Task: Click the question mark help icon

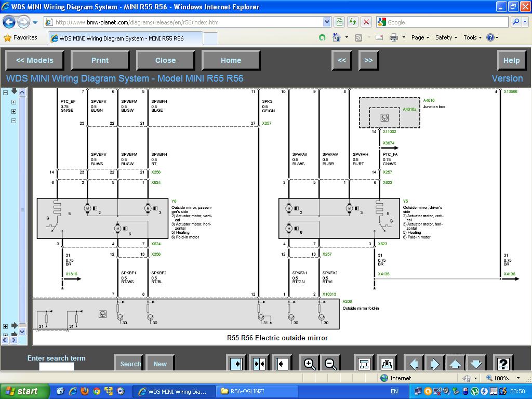Action: pos(502,364)
